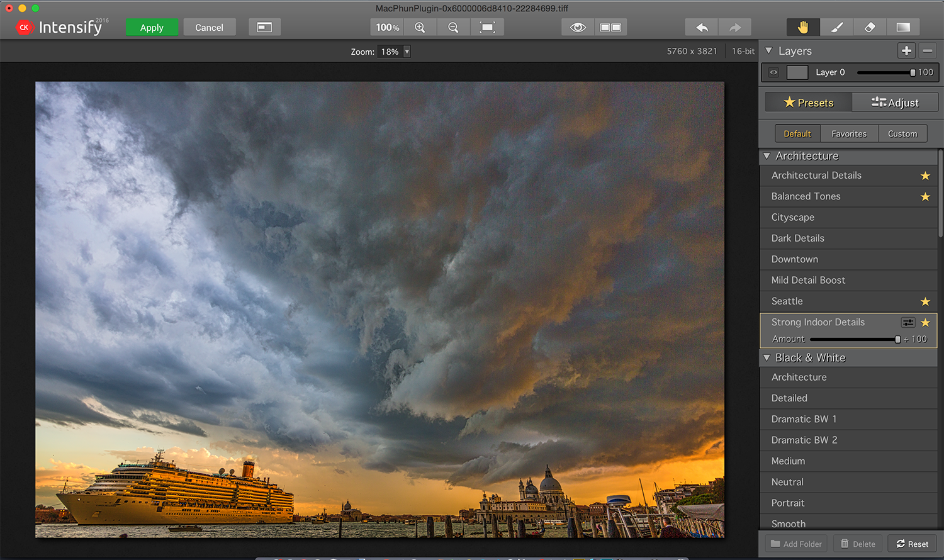Unfavorite the Seattle preset star
944x560 pixels.
click(925, 301)
